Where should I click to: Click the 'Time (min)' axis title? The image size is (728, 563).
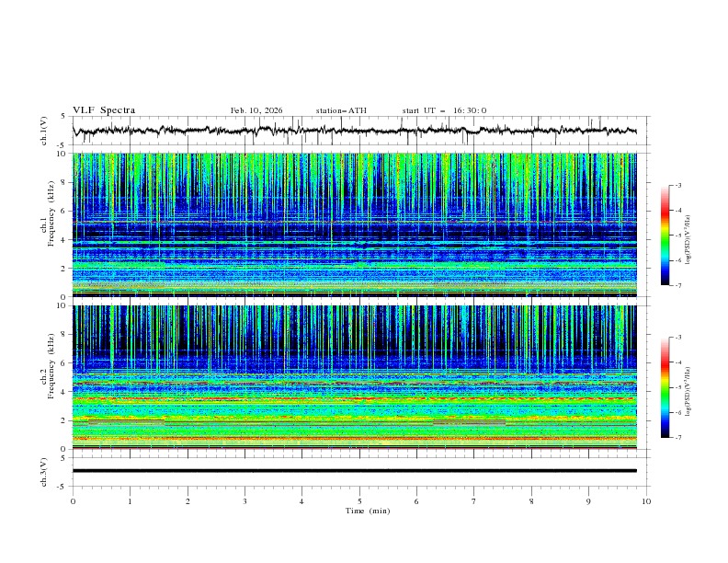point(368,511)
